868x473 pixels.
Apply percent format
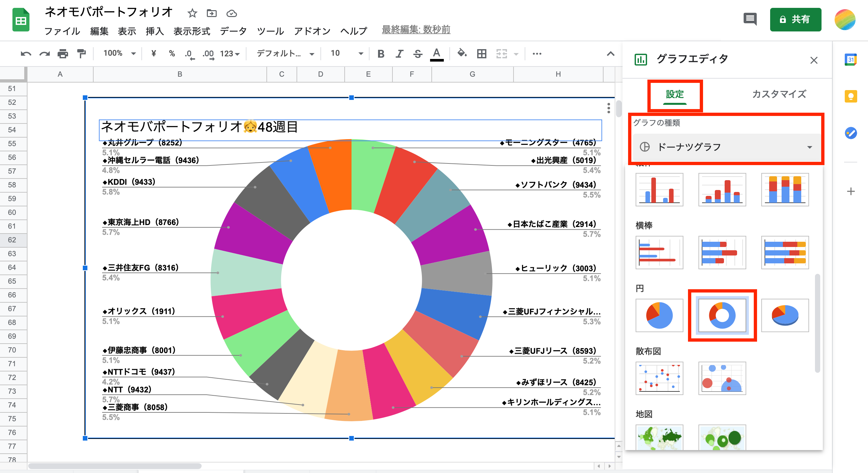point(172,53)
